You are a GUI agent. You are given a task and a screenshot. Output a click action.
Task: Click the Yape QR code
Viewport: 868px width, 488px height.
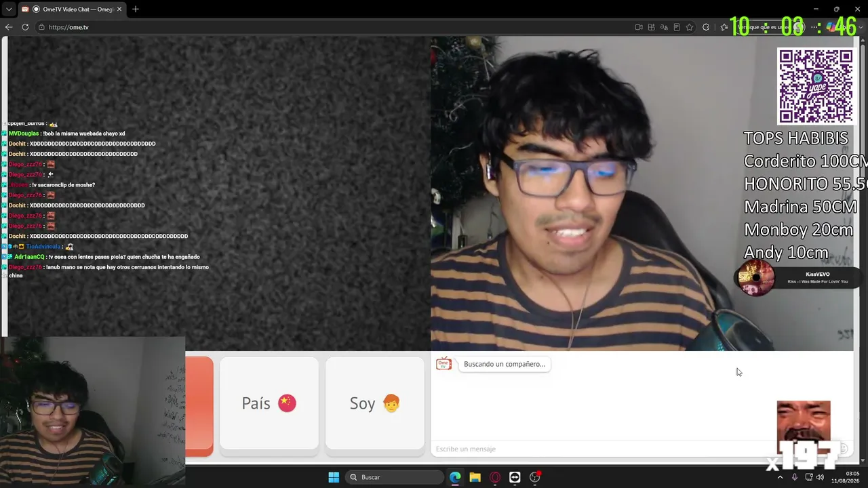pos(815,86)
